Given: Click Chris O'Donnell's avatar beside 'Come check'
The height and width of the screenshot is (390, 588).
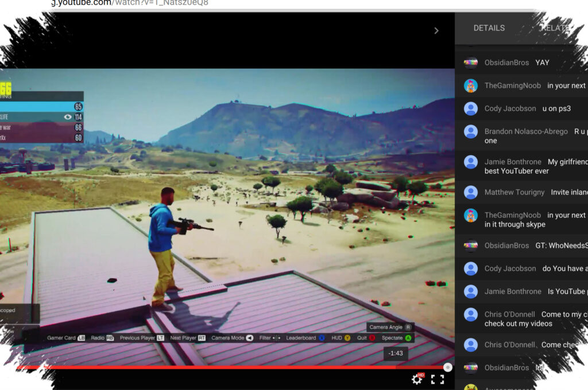Looking at the screenshot, I should (471, 345).
